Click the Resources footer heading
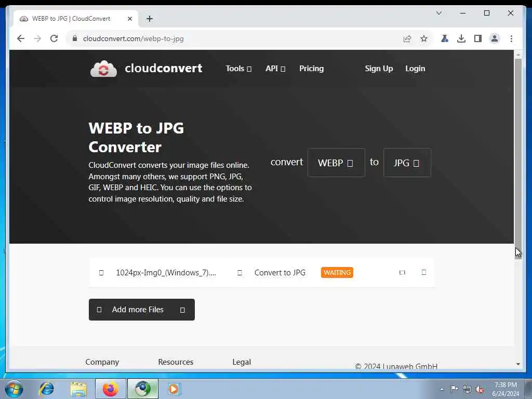 [x=176, y=362]
